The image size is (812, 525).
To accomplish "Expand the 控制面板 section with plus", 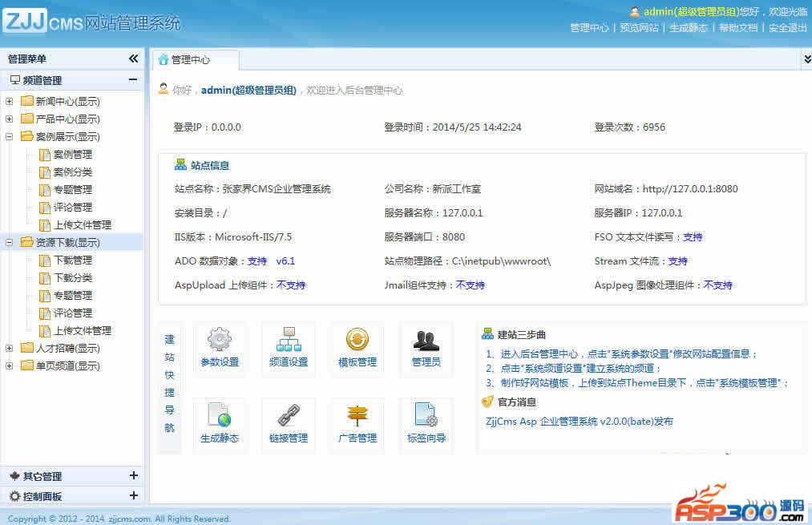I will (x=134, y=495).
